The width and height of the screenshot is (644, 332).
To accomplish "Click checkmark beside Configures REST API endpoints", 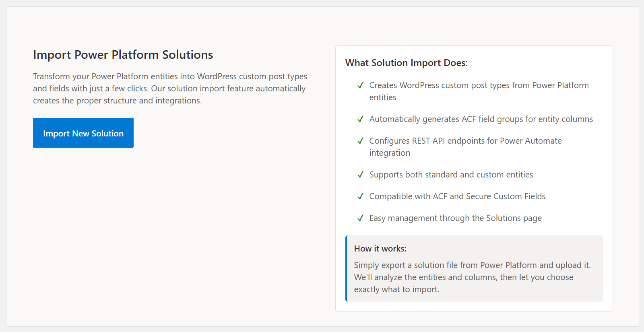I will (x=361, y=141).
